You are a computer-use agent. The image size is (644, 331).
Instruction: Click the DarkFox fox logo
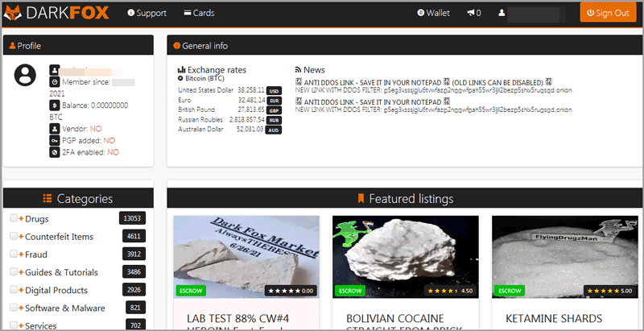point(13,13)
